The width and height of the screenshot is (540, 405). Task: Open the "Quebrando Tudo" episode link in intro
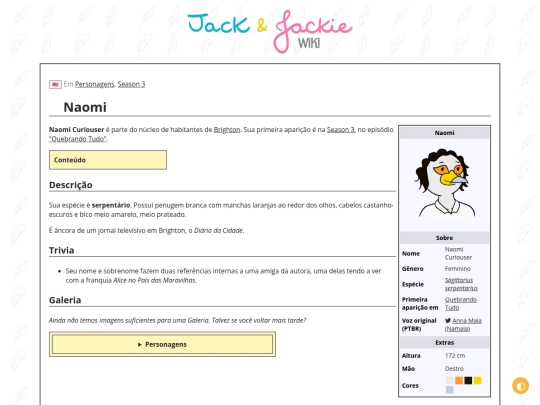tap(78, 139)
